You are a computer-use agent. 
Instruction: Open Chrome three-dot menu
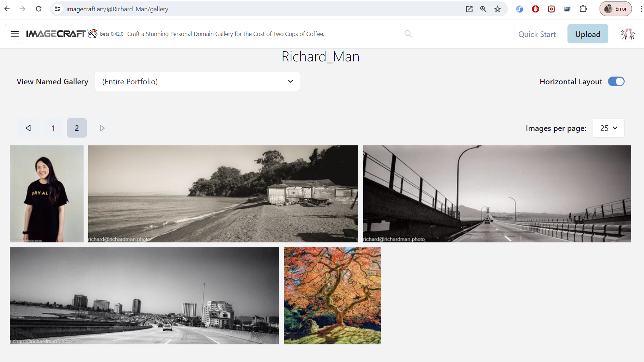pyautogui.click(x=641, y=9)
